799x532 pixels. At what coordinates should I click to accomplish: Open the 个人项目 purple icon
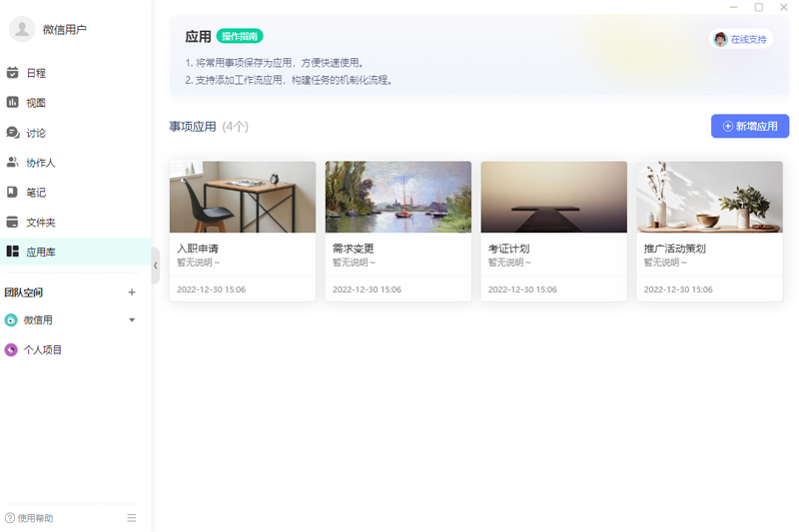(x=11, y=350)
